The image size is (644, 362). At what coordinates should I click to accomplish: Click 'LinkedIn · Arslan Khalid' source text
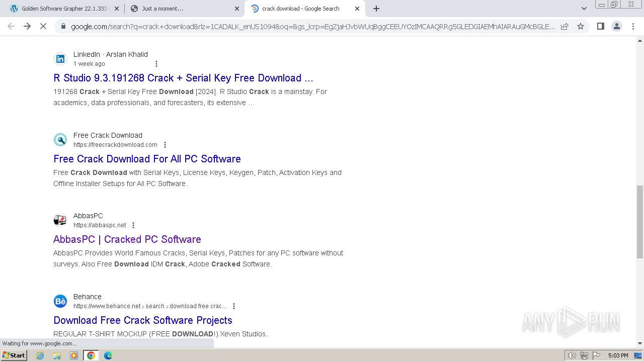pyautogui.click(x=111, y=54)
